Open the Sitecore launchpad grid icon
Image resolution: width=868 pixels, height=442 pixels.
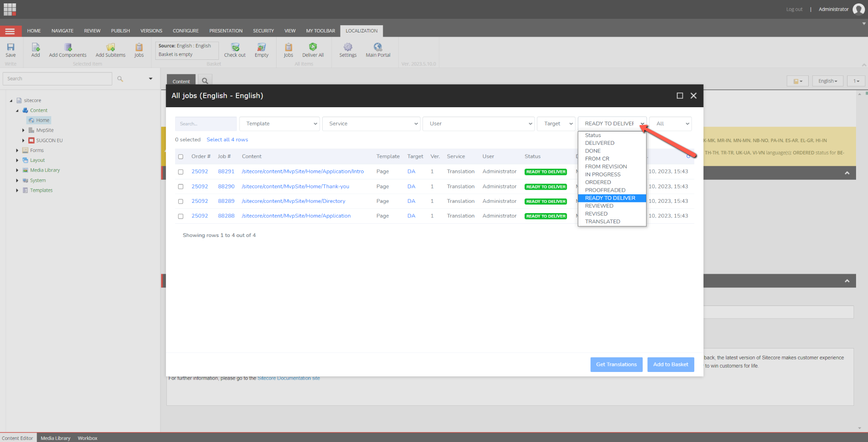click(9, 9)
